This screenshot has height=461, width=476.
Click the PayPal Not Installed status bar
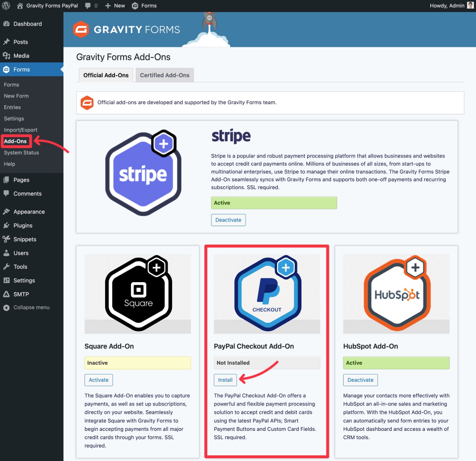[267, 363]
